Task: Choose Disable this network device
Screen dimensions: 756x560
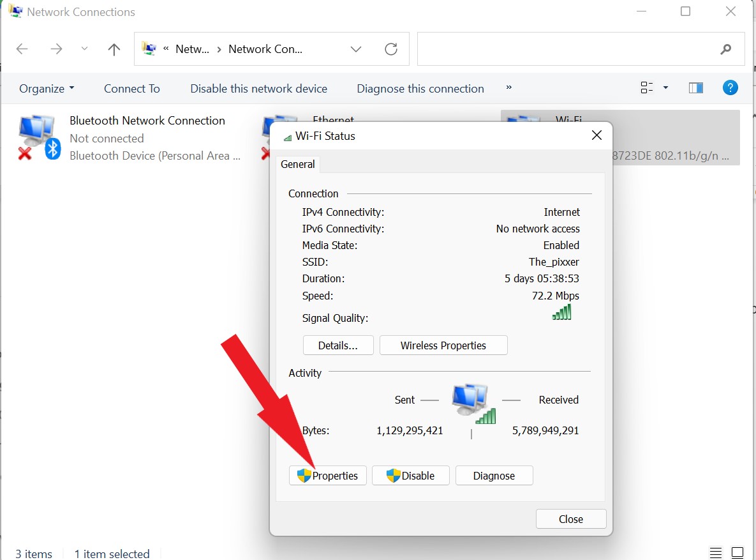Action: coord(258,89)
